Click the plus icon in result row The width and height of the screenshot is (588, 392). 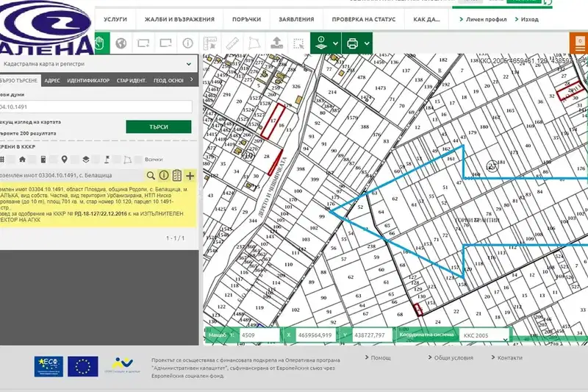(190, 176)
